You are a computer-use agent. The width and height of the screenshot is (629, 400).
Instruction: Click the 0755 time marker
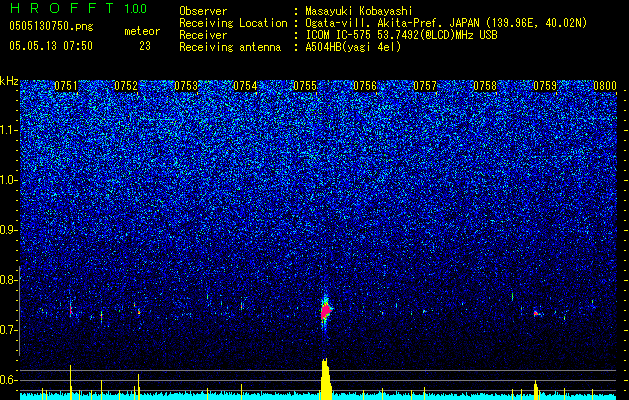click(x=305, y=86)
